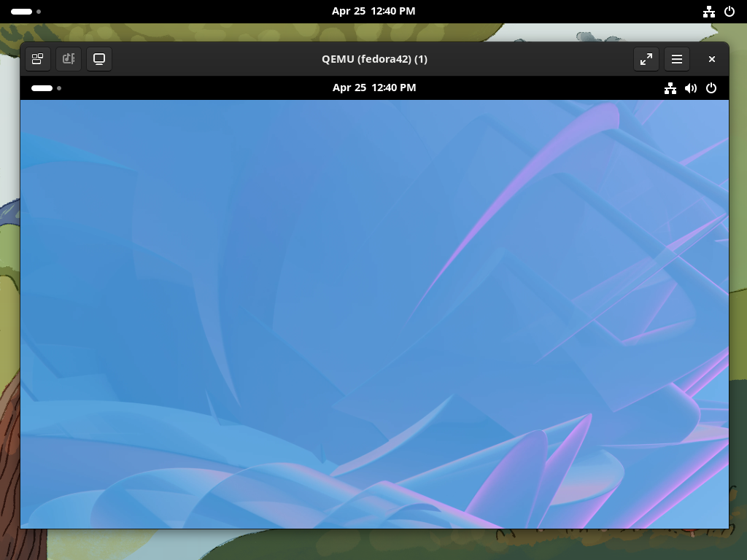This screenshot has width=747, height=560.
Task: Click the QEMU (fedora42) (1) window title
Action: click(374, 59)
